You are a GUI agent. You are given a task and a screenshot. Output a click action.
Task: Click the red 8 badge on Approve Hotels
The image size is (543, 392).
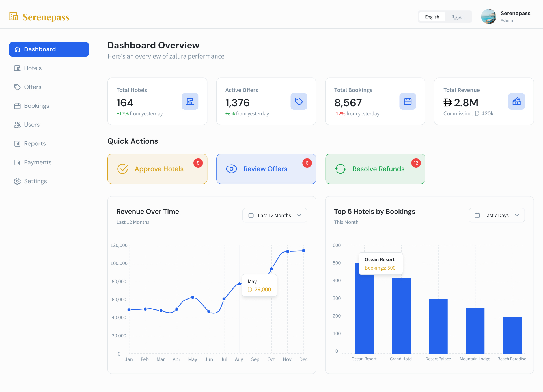(198, 163)
